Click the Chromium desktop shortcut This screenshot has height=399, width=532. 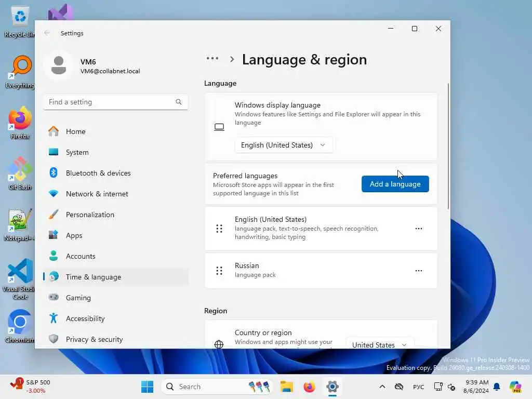(20, 326)
